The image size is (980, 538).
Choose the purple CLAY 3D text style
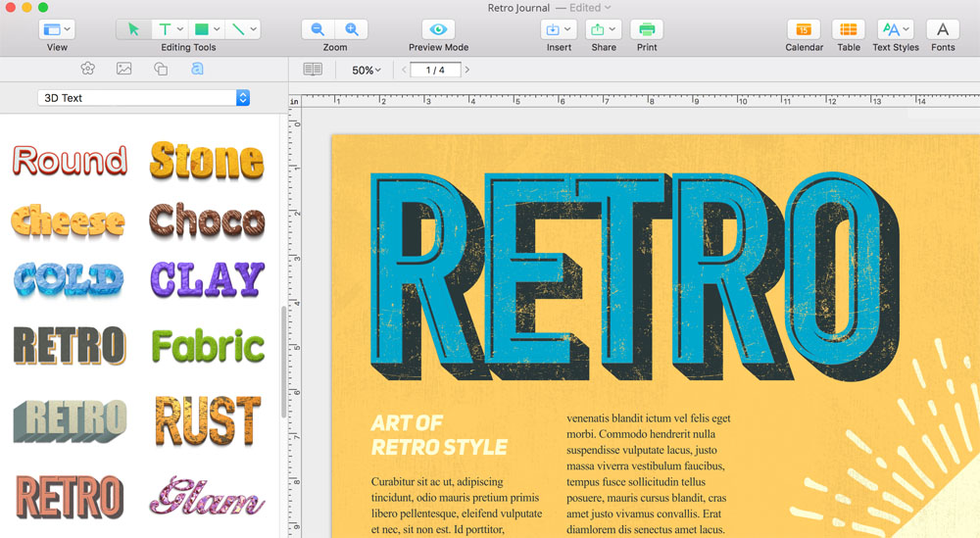[208, 280]
